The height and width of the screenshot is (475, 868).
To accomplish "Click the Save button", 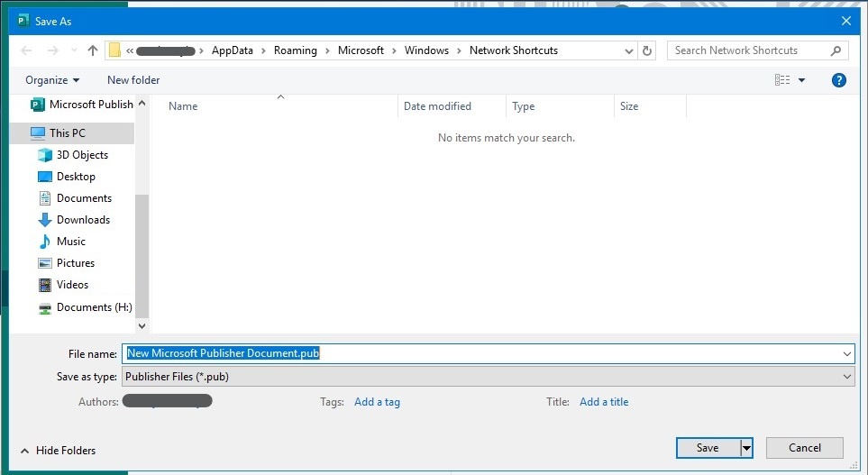I will pos(708,448).
